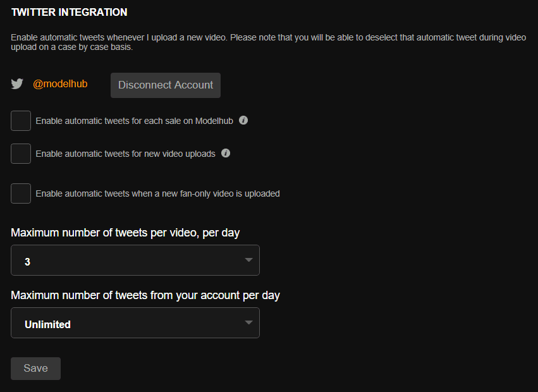
Task: Open the @modelhub account link
Action: click(60, 84)
